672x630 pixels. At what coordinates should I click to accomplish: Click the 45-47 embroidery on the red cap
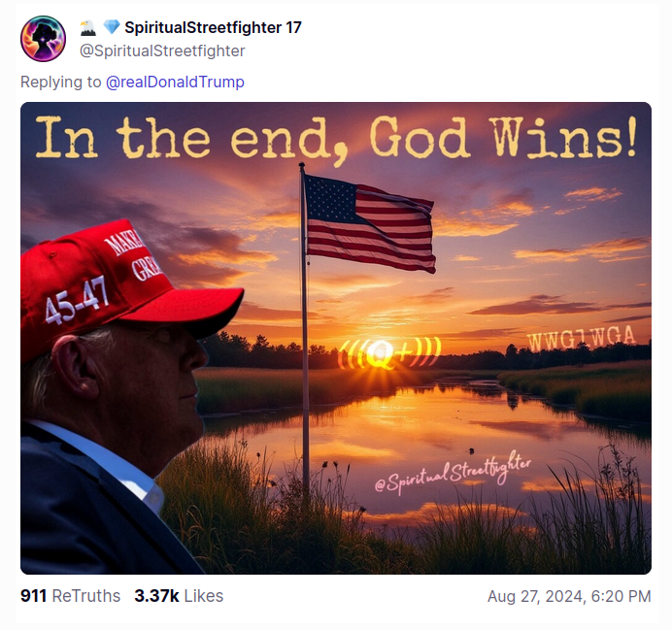(77, 300)
